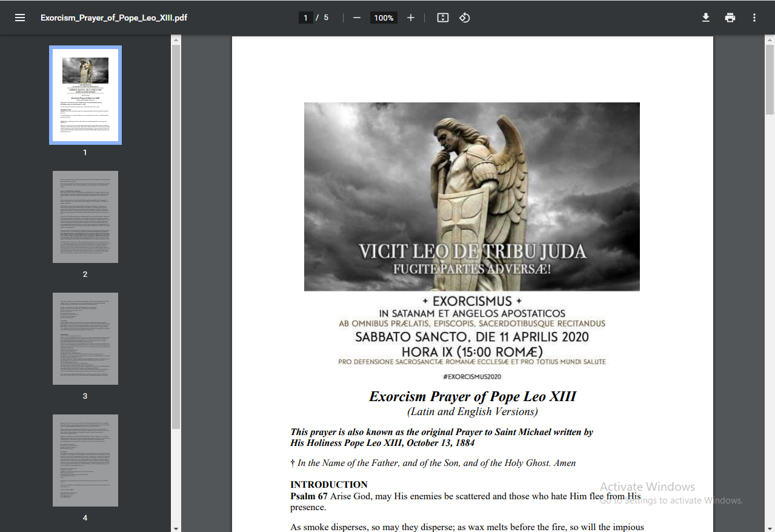Click the 'HORA IX (15:00 ROMÆ)' line
Screen dimensions: 775x532
point(472,351)
